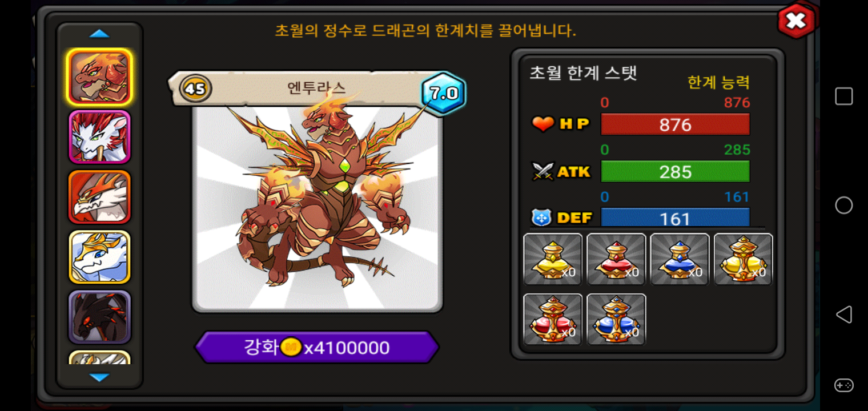Tap the Android back navigation triangle
This screenshot has width=868, height=411.
tap(843, 315)
